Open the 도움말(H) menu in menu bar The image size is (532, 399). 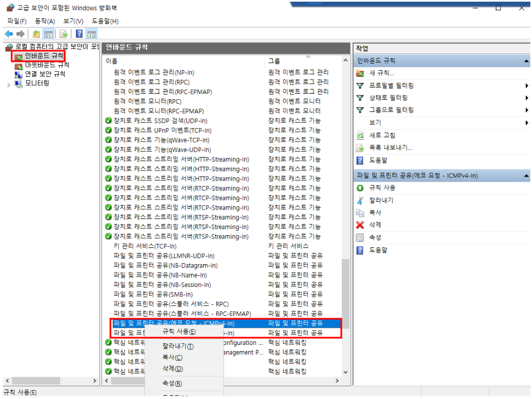pyautogui.click(x=105, y=21)
